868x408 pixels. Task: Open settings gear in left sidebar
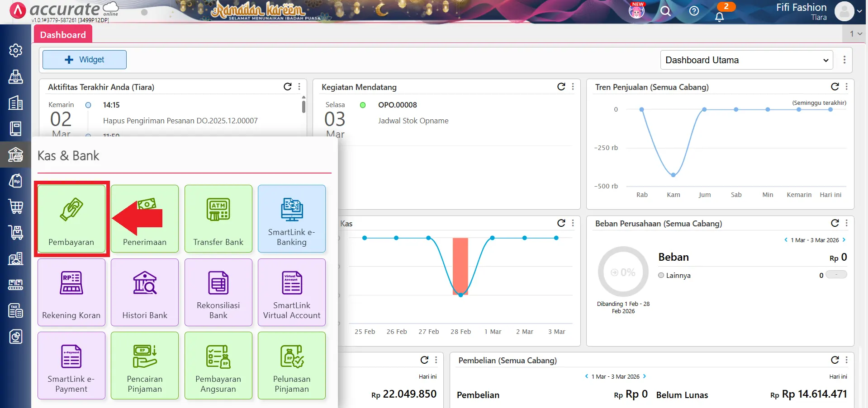16,50
